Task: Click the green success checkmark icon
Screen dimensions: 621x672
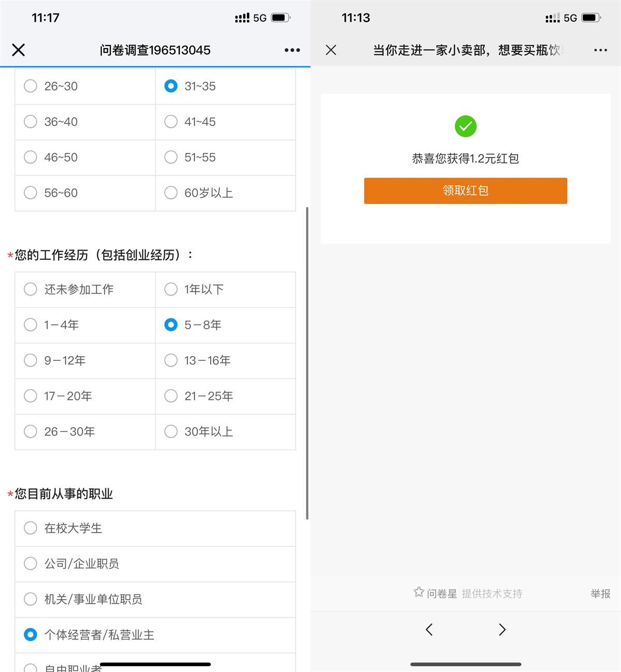Action: 465,126
